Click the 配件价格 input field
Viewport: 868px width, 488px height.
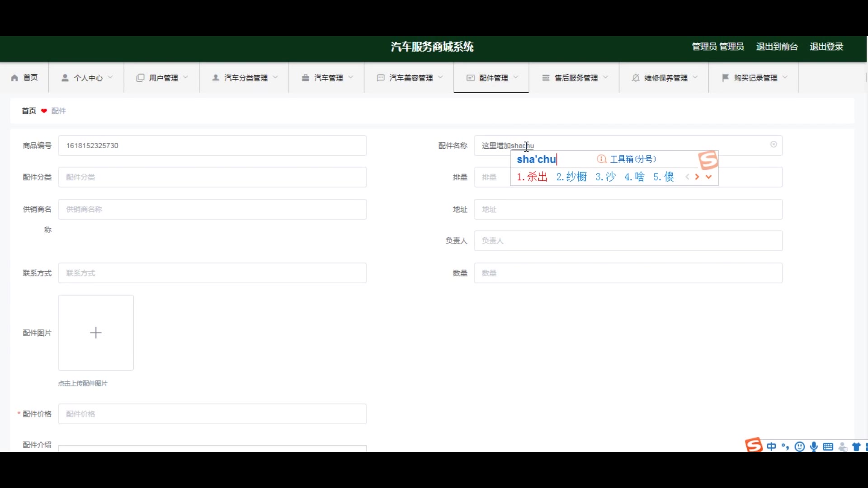212,414
